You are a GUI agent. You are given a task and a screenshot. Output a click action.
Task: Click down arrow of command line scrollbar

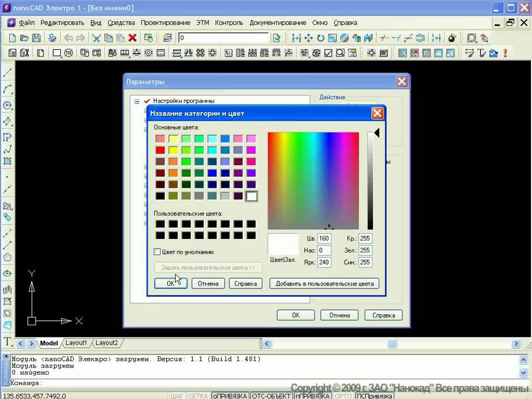click(x=523, y=372)
